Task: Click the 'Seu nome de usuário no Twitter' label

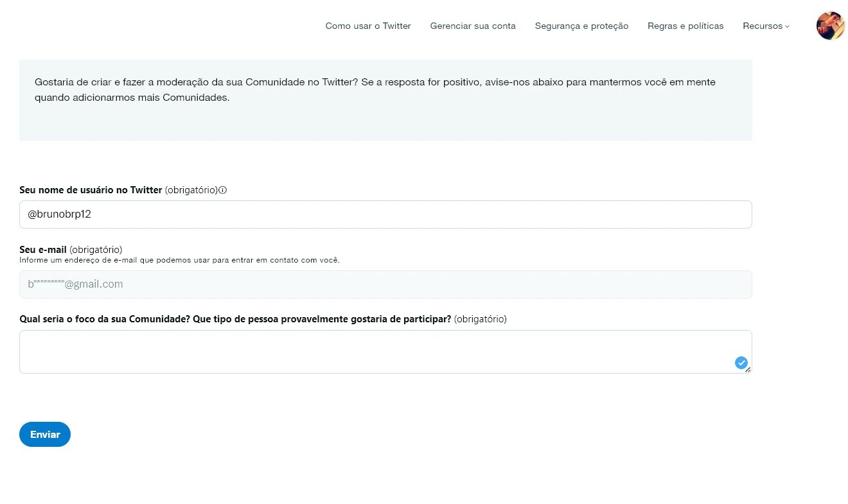Action: (91, 190)
